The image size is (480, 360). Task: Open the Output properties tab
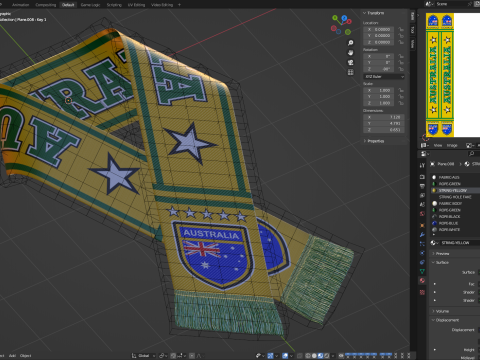pos(422,186)
